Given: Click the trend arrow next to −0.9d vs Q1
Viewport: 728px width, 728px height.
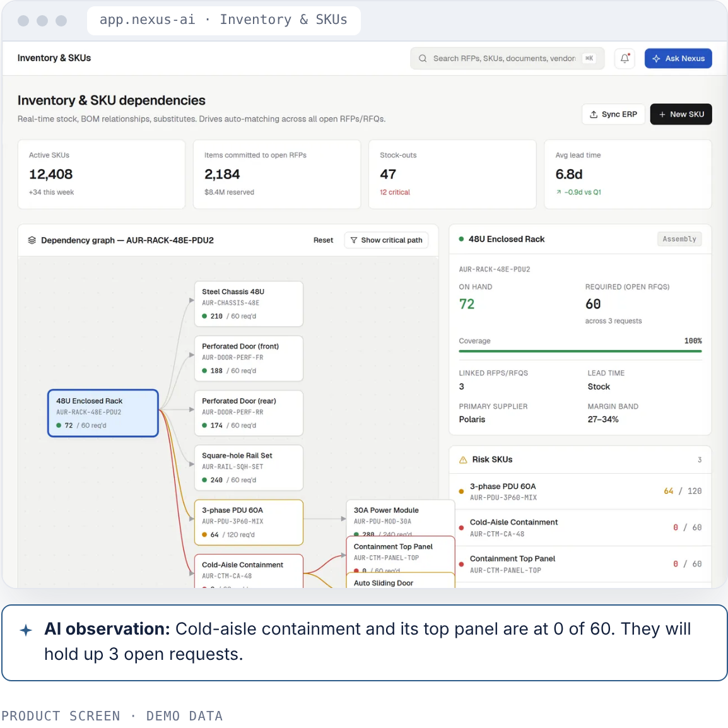Looking at the screenshot, I should 558,192.
